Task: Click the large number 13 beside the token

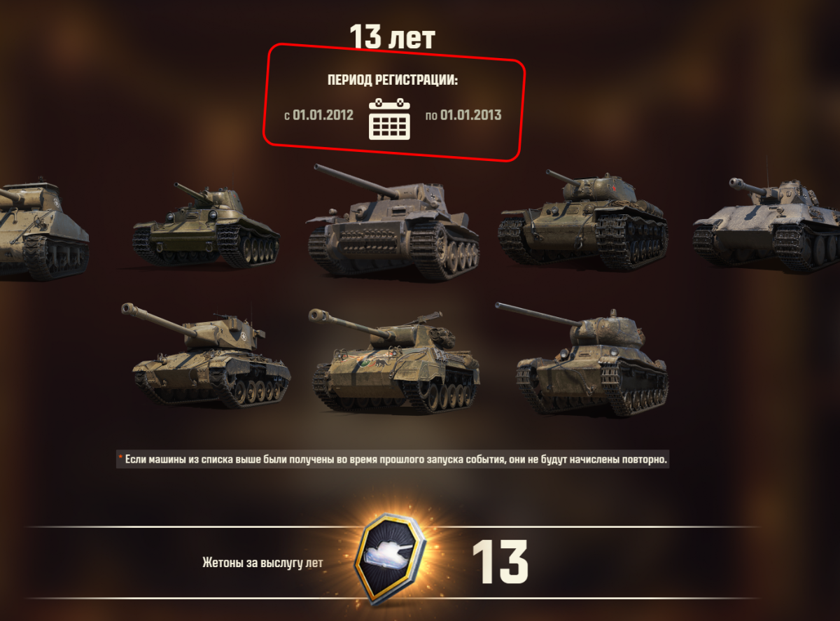Action: [500, 562]
